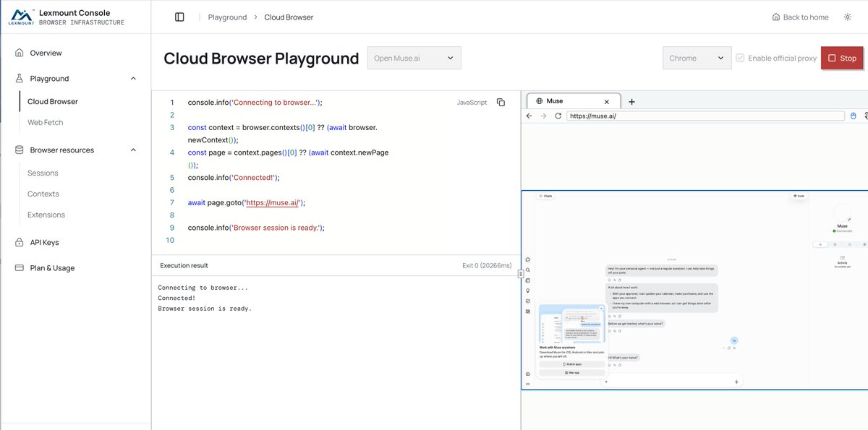
Task: Click the library icon in Muse sidebar
Action: [528, 280]
